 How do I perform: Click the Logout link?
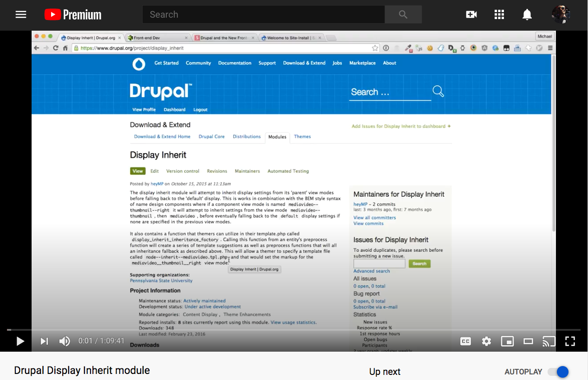click(200, 110)
